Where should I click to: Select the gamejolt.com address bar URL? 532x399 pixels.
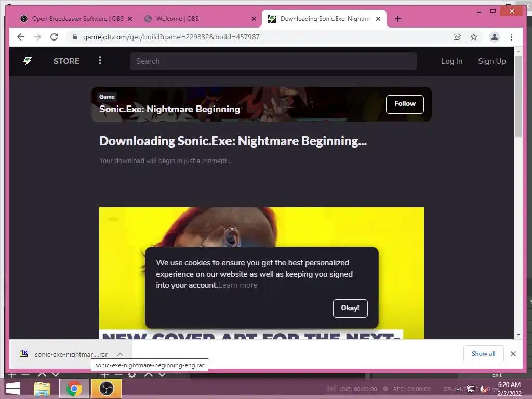[171, 37]
